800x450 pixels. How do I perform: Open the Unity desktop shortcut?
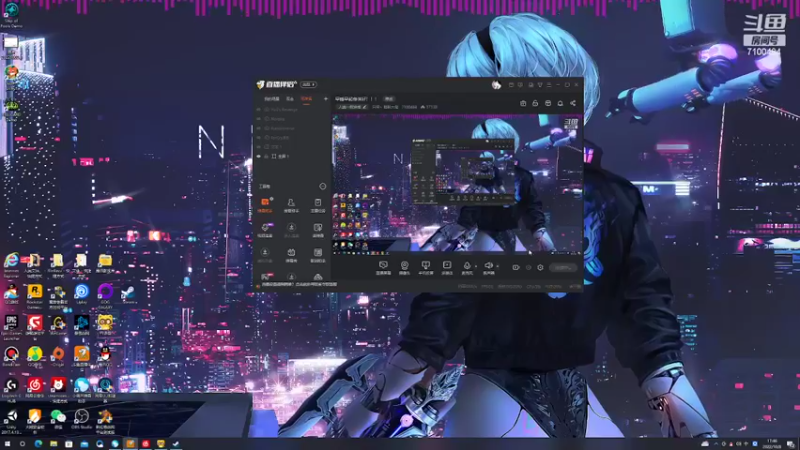11,420
